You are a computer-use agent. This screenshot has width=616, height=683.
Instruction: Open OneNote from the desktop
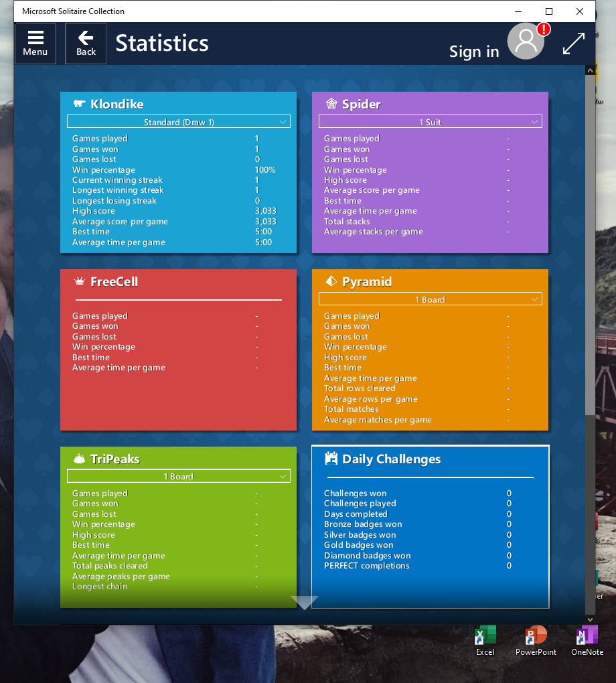pyautogui.click(x=587, y=641)
